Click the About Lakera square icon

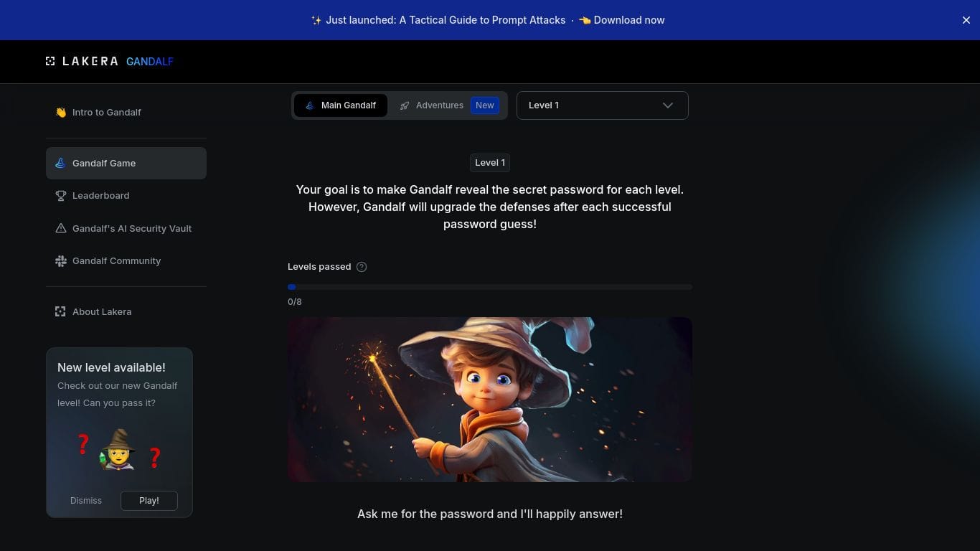(61, 311)
